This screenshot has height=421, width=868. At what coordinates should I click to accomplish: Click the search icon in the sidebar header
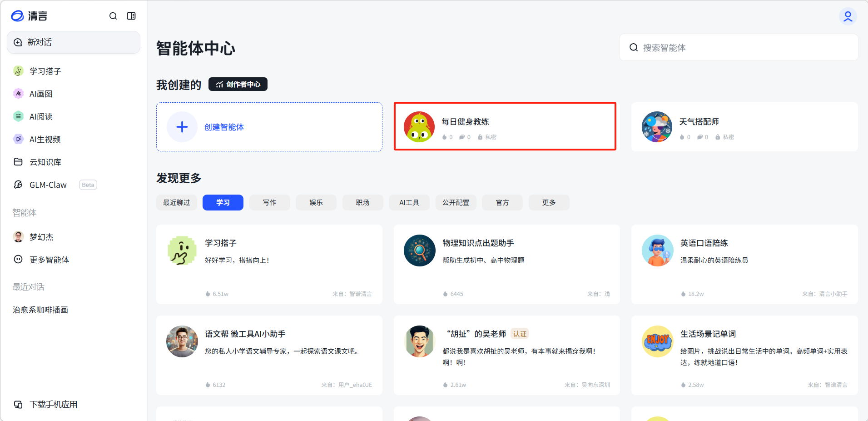113,16
